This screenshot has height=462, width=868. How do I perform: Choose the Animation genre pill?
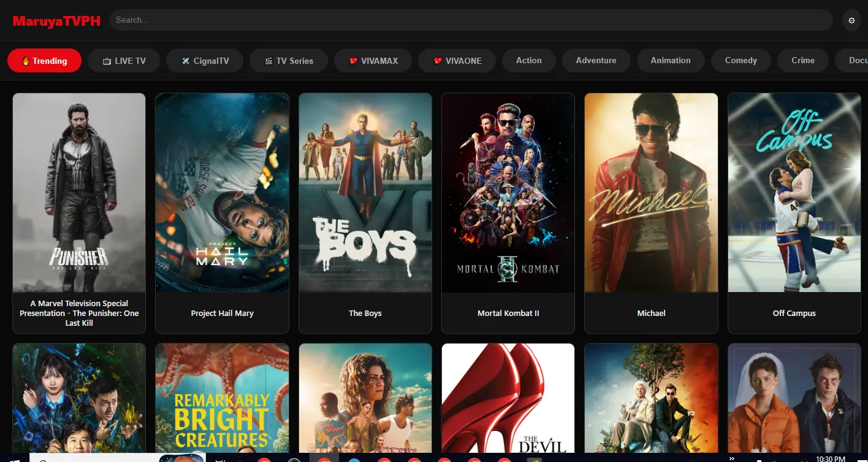tap(671, 60)
